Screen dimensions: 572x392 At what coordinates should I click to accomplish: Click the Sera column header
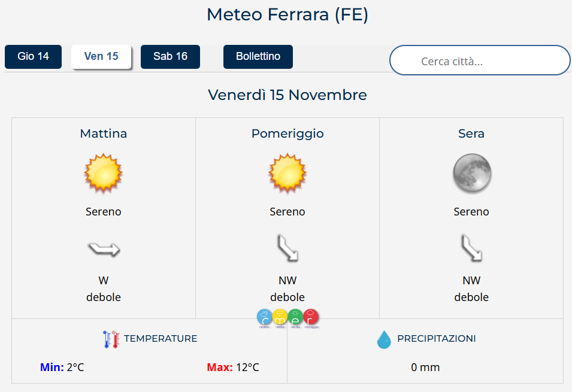(471, 133)
